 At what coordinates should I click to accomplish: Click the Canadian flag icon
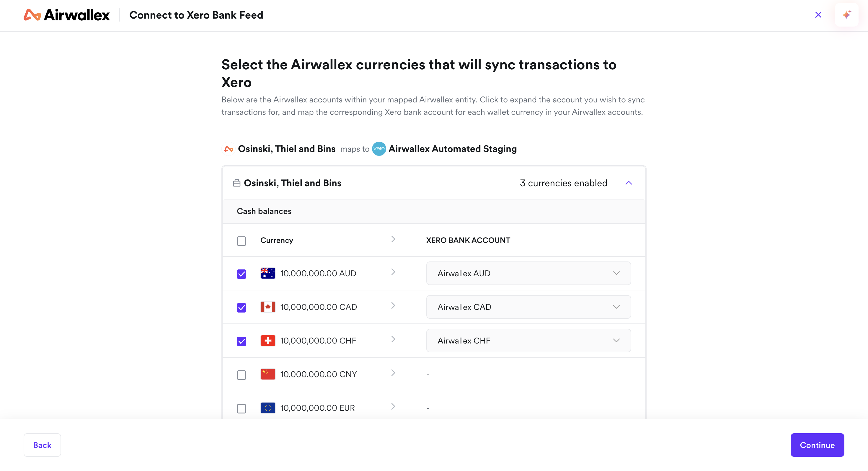tap(268, 307)
